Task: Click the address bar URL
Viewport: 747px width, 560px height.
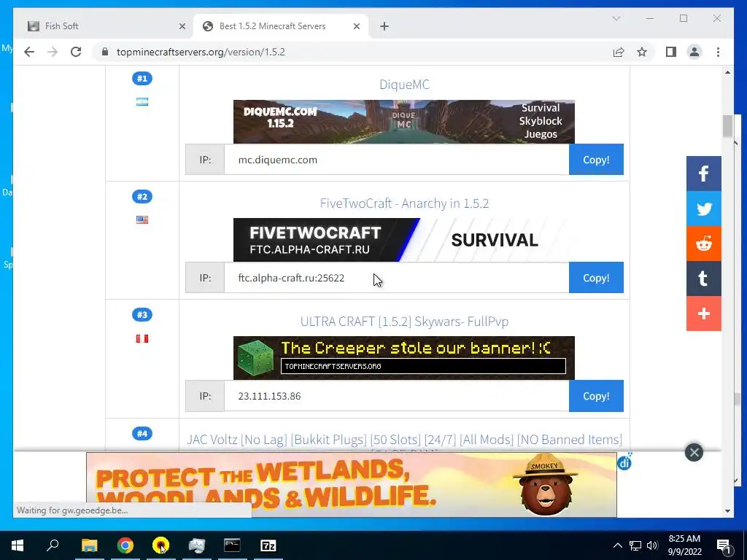Action: 201,52
